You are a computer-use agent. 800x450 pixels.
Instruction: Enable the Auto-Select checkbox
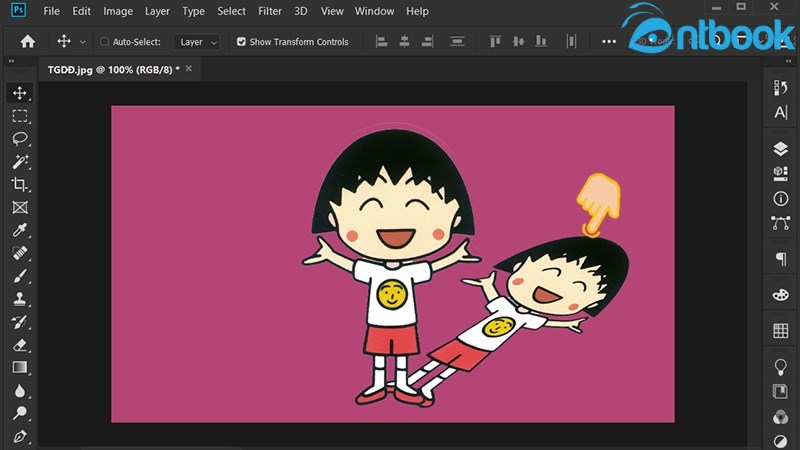tap(104, 42)
